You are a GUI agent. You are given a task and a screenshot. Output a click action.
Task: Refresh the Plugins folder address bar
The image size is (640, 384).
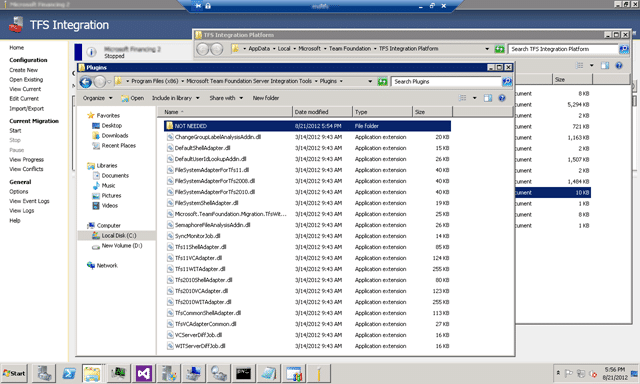pyautogui.click(x=382, y=82)
